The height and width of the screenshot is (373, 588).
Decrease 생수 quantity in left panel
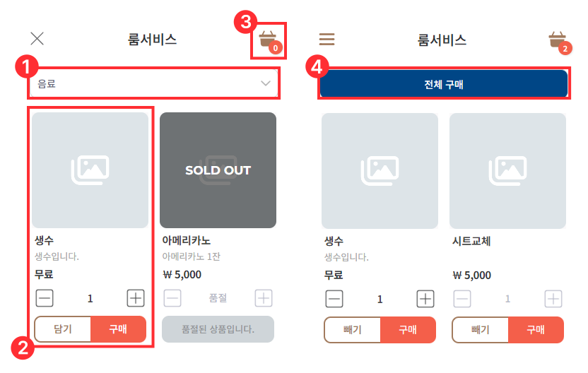coord(45,298)
